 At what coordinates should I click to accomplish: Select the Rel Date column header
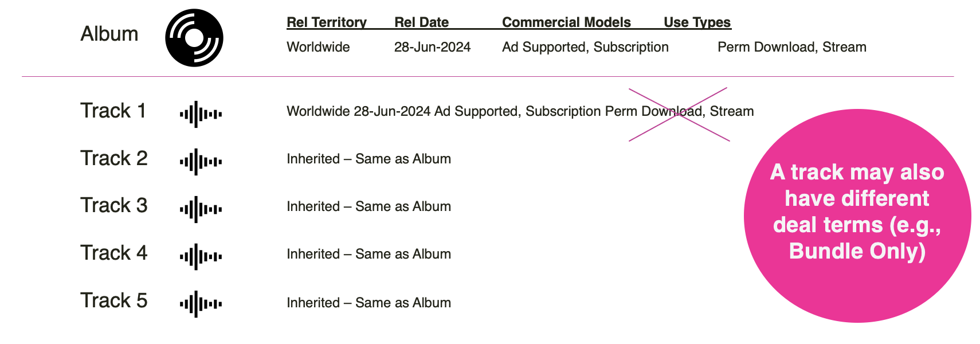click(421, 22)
